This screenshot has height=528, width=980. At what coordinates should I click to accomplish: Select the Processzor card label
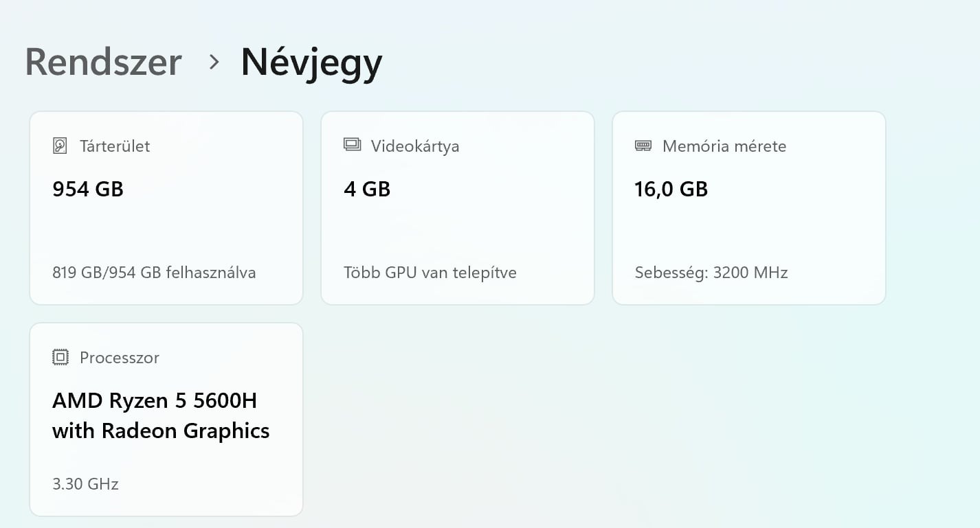[x=120, y=358]
